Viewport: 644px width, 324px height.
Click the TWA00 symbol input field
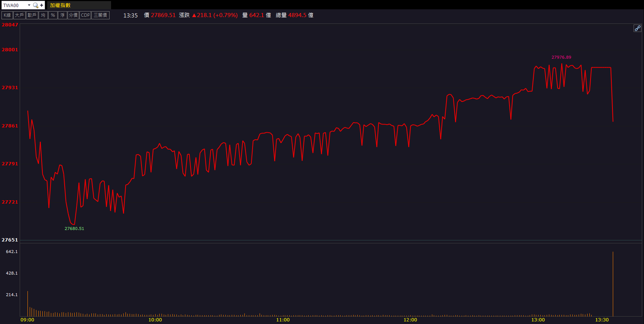(x=14, y=5)
